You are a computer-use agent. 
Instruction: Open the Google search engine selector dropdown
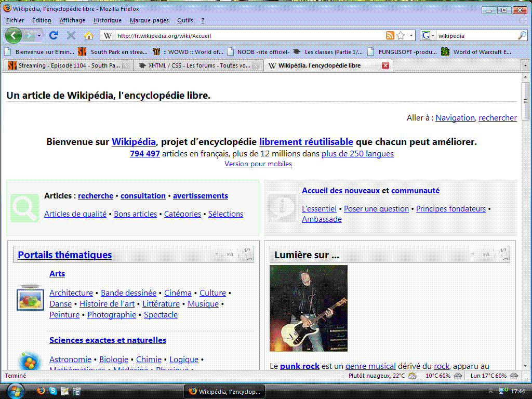click(x=427, y=35)
